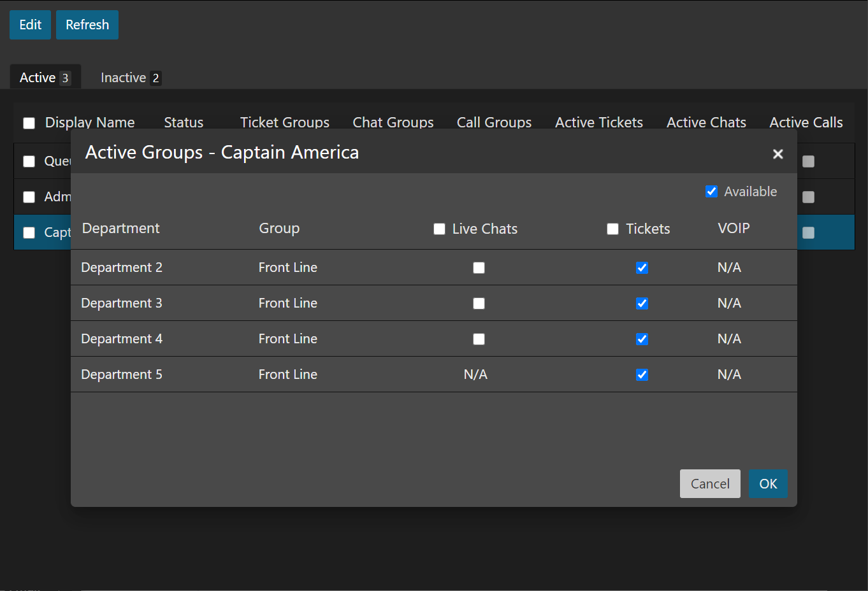Viewport: 868px width, 591px height.
Task: Enable Live Chats for Department 3
Action: (479, 304)
